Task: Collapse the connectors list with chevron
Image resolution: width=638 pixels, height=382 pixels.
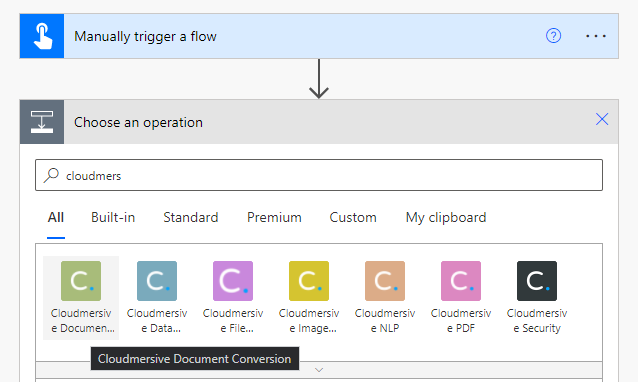Action: (319, 370)
